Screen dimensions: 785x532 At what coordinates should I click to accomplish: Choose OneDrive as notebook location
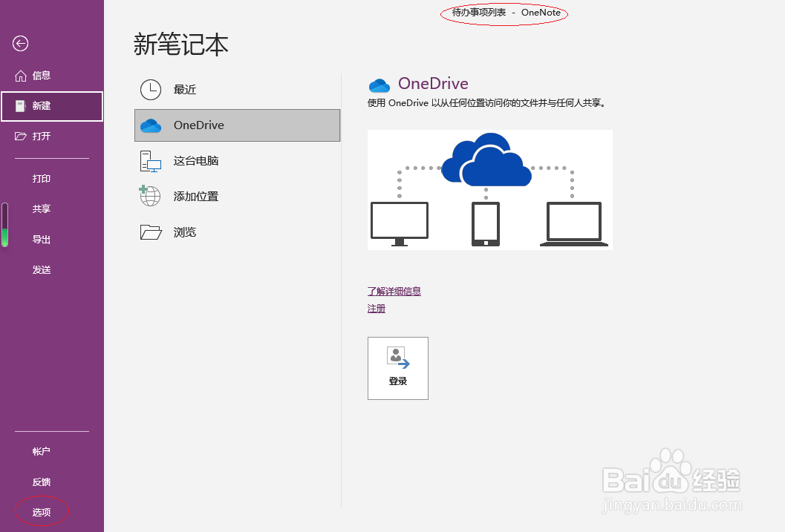coord(238,125)
